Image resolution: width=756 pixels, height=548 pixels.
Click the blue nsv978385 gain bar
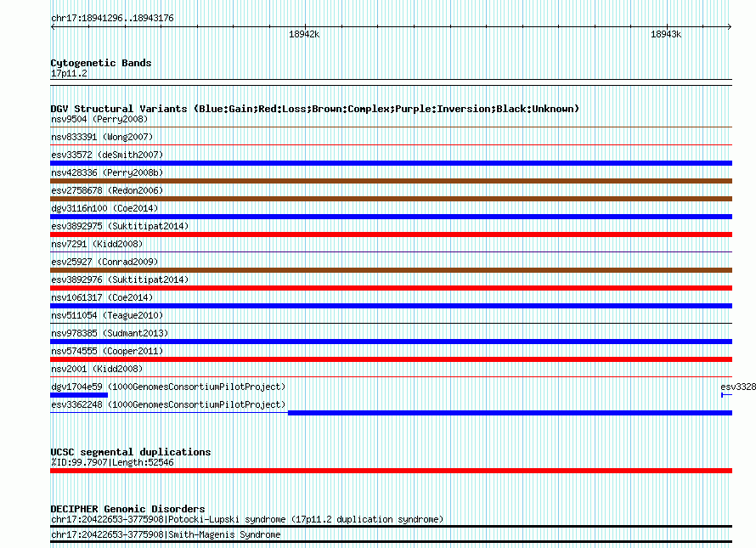[391, 342]
